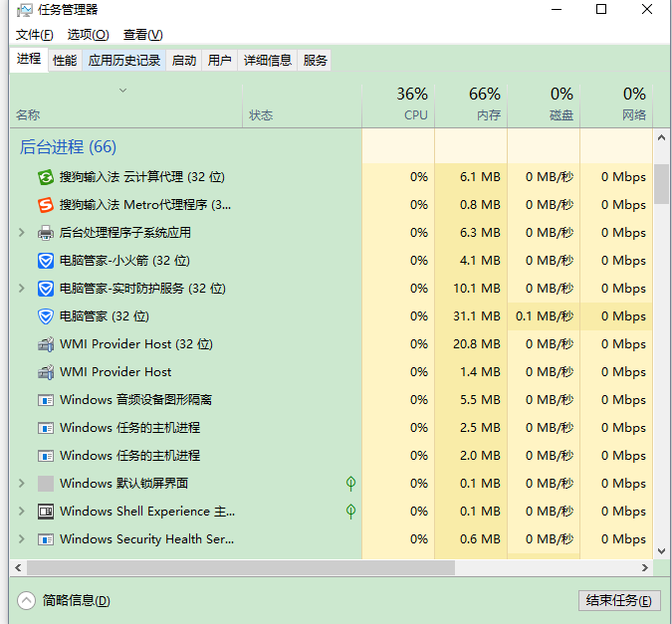Click the Sogou Metro agent orange icon
This screenshot has height=624, width=672.
(x=46, y=205)
